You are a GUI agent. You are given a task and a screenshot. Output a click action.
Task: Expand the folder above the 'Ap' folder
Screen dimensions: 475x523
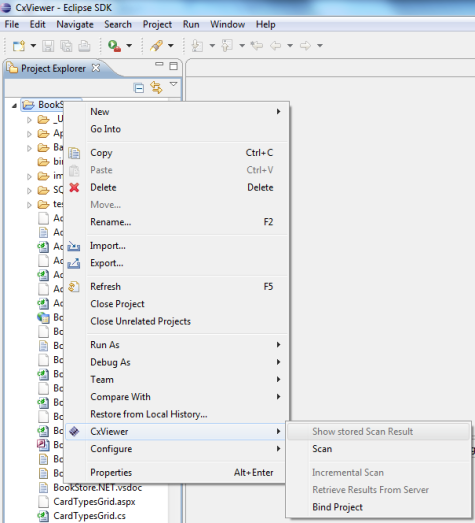point(29,119)
